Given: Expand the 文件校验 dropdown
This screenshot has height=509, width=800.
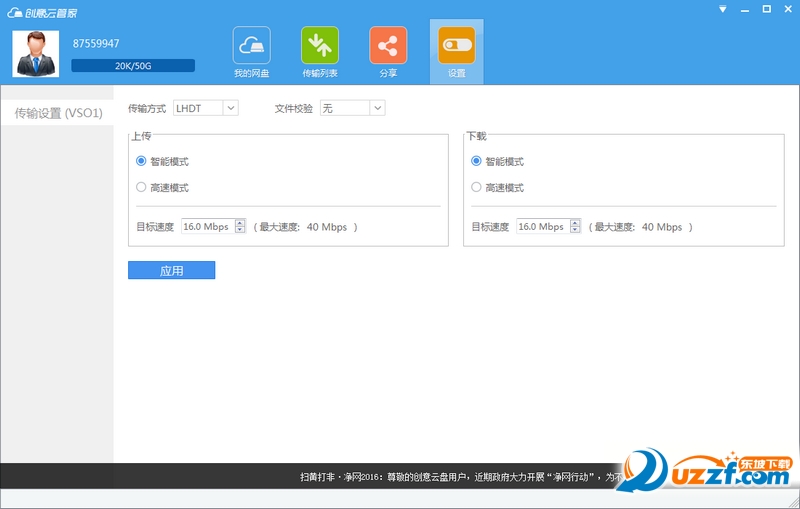Looking at the screenshot, I should [x=353, y=108].
